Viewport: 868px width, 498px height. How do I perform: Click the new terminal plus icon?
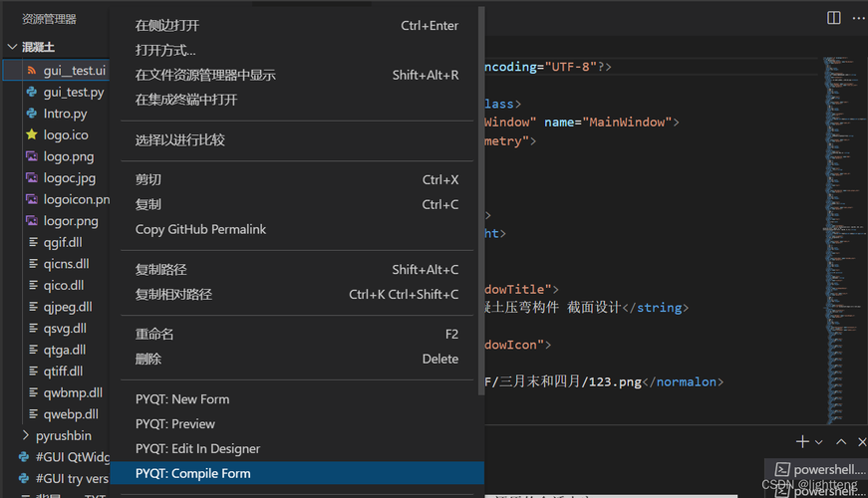802,441
